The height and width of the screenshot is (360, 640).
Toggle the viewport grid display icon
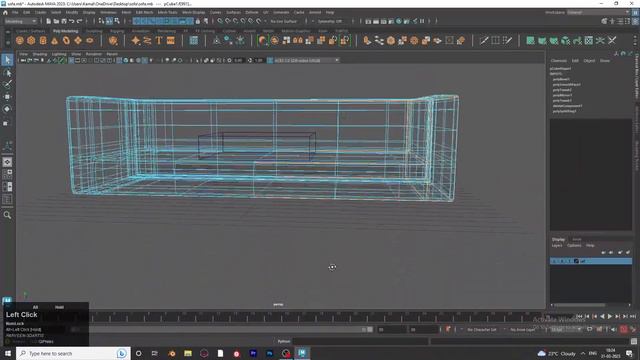point(71,60)
